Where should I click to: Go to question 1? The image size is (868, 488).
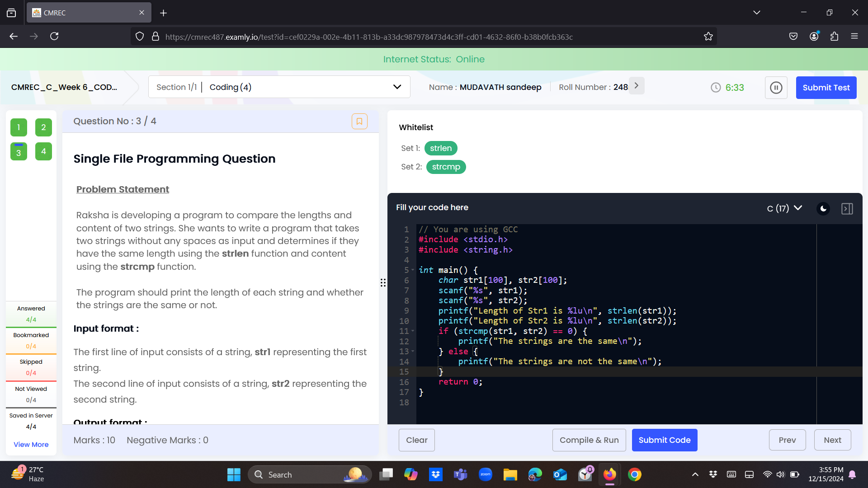[19, 127]
